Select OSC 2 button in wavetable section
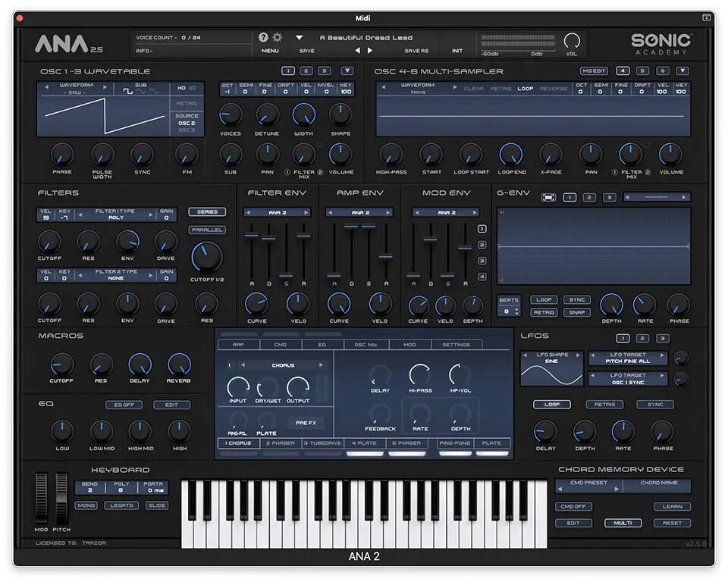728x582 pixels. click(x=306, y=71)
